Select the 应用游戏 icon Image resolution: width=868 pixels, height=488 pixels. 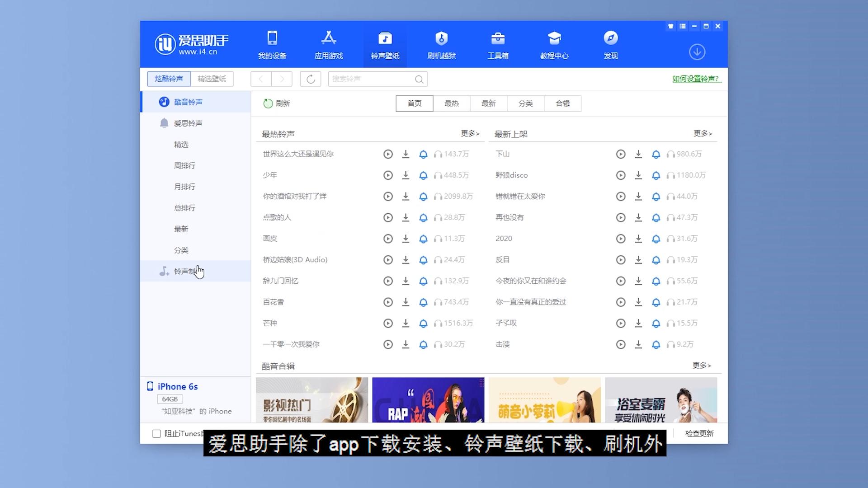tap(329, 44)
